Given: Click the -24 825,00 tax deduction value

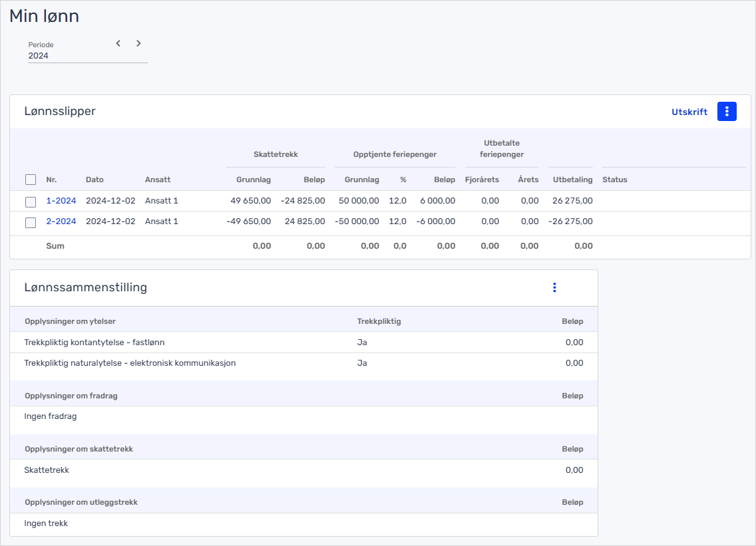Looking at the screenshot, I should tap(303, 200).
